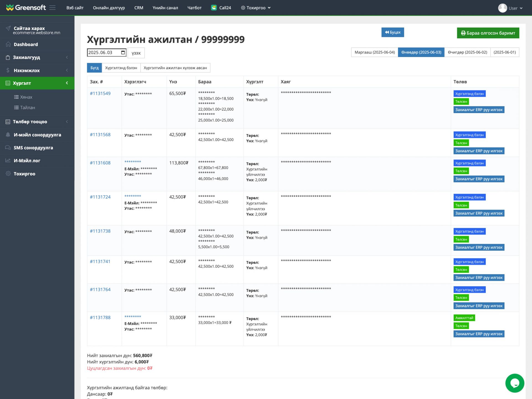Viewport: 532px width, 399px height.
Task: Open CRM menu item
Action: (139, 8)
